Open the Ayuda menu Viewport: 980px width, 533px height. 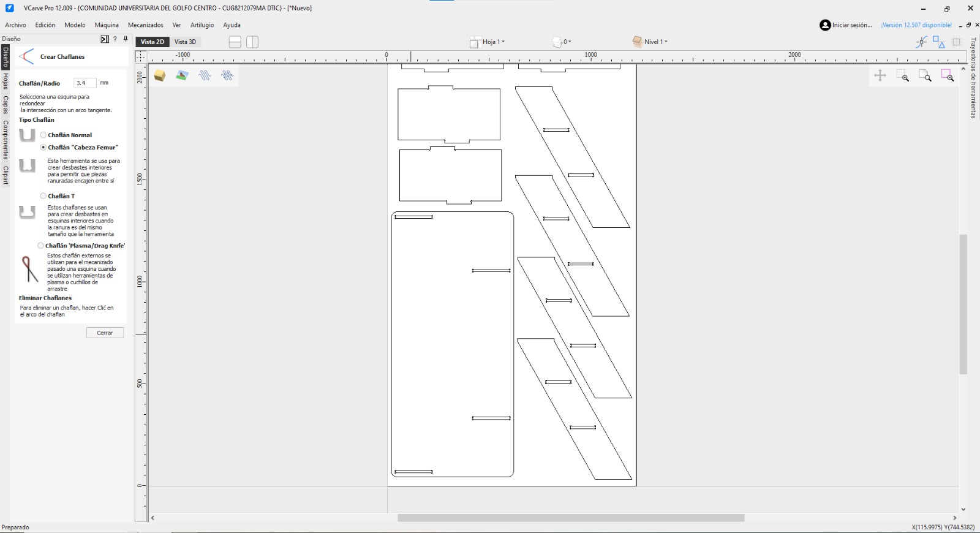[x=232, y=25]
